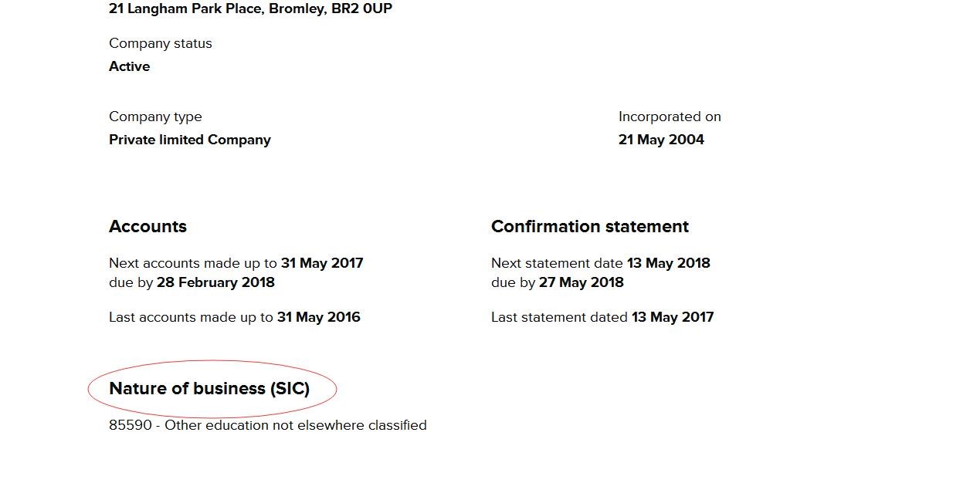
Task: Click the 13 May 2017 last statement date
Action: coord(672,317)
